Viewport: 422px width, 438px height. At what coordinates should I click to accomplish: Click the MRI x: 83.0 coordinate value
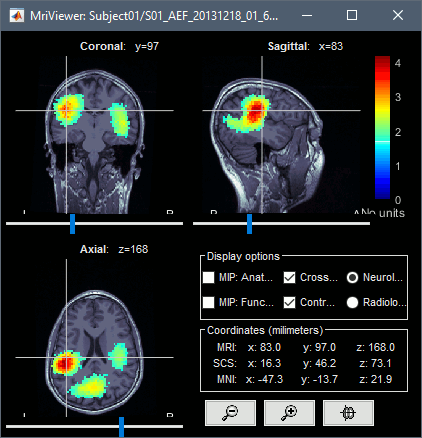click(x=264, y=347)
